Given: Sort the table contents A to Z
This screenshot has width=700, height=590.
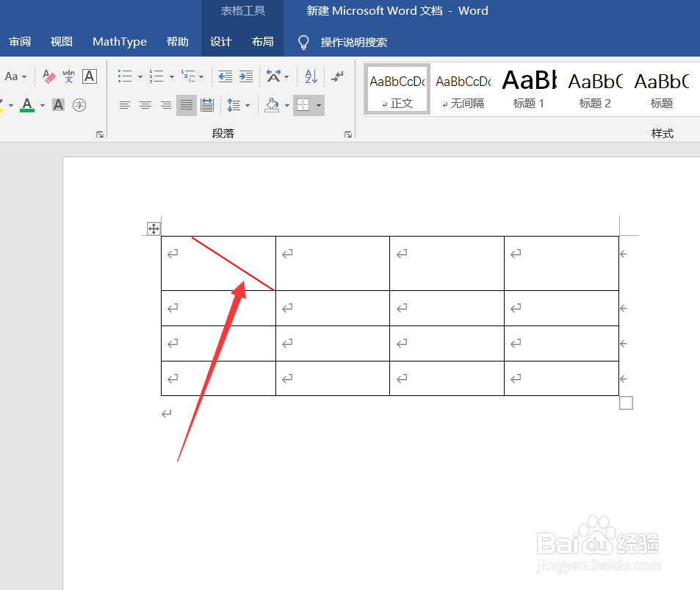Looking at the screenshot, I should click(311, 76).
